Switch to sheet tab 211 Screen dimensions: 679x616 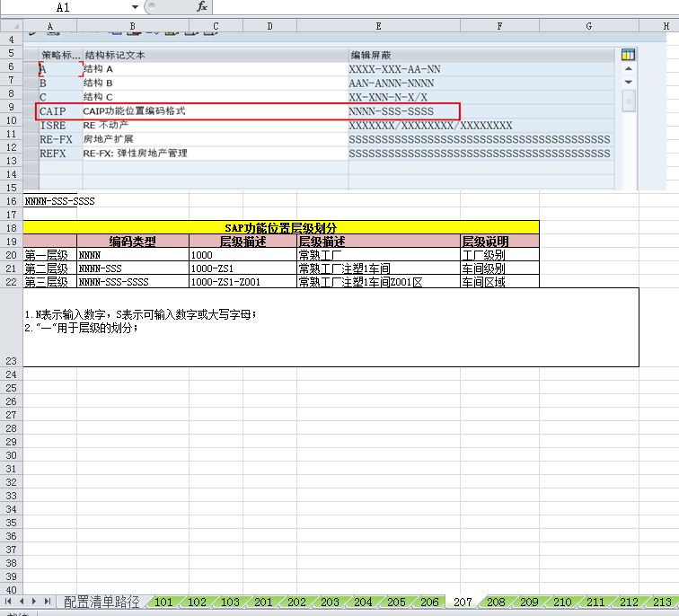point(595,602)
